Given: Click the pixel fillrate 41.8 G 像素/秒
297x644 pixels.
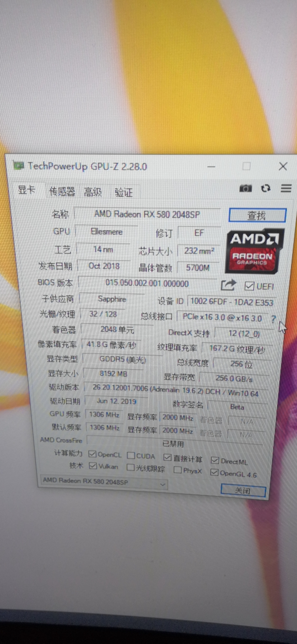Looking at the screenshot, I should [111, 344].
